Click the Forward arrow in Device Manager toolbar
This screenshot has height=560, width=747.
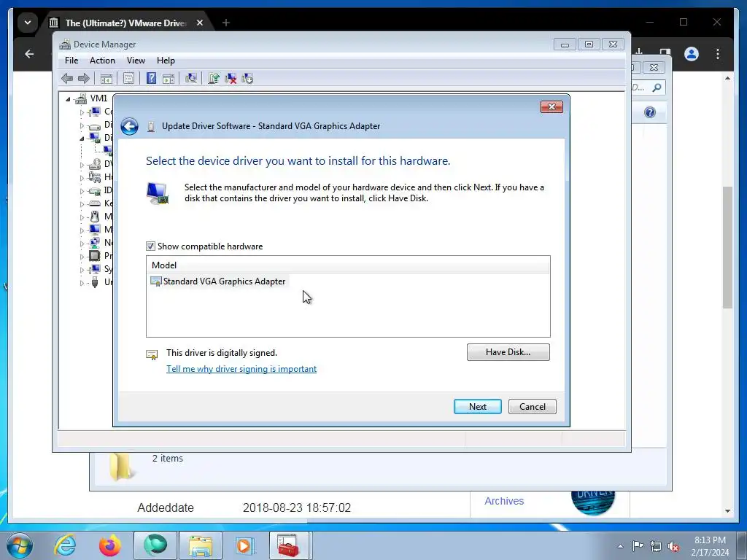coord(84,79)
